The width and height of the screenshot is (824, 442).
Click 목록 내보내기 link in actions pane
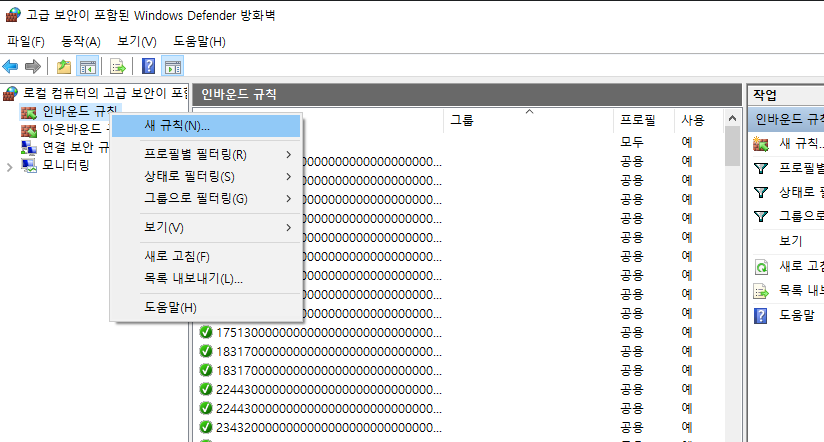[x=801, y=290]
